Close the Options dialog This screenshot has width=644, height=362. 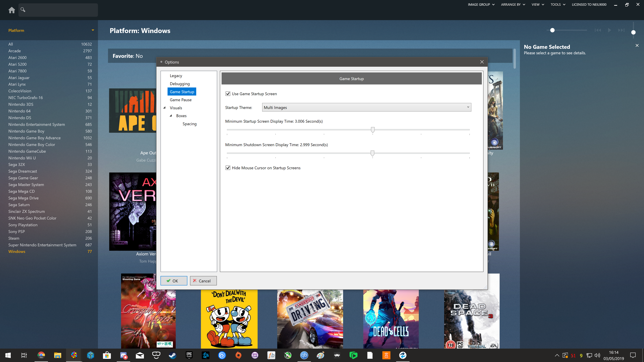482,62
